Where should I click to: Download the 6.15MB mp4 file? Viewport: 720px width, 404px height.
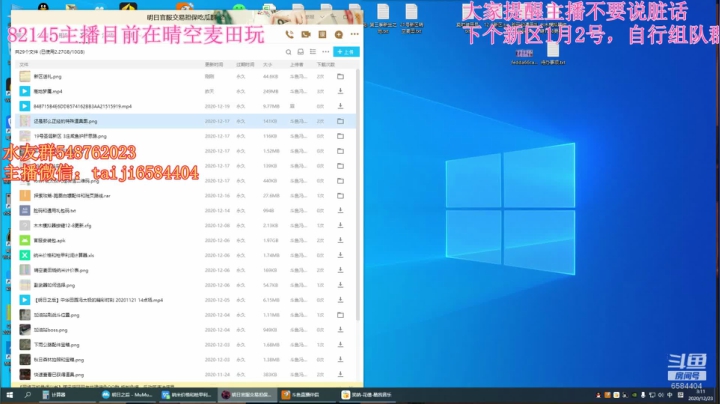(x=340, y=300)
